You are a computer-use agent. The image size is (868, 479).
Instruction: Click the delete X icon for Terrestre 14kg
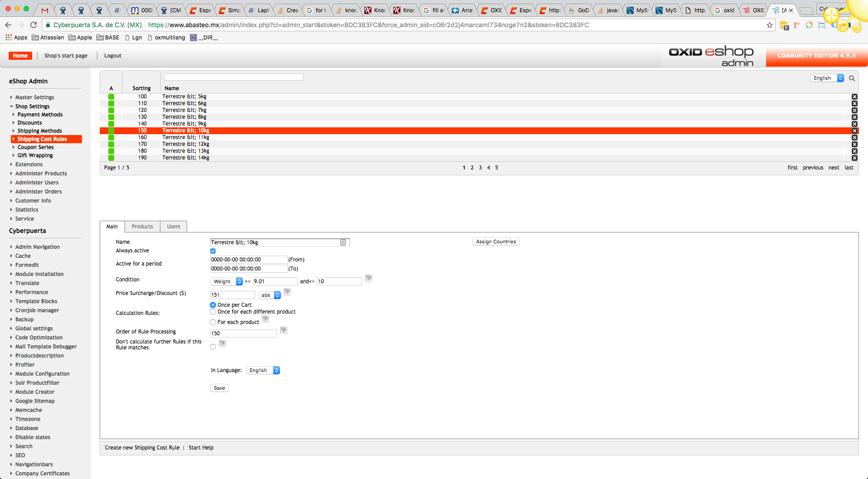click(854, 158)
